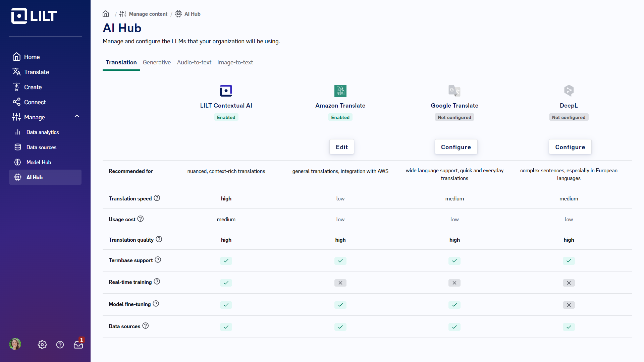Screen dimensions: 644x362
Task: Open the Home icon in breadcrumb
Action: (x=106, y=14)
